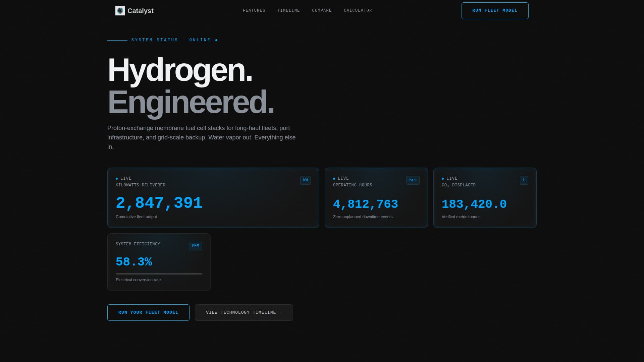
Task: Select the KILOWATTS DELIVERED stat card
Action: coord(213,197)
